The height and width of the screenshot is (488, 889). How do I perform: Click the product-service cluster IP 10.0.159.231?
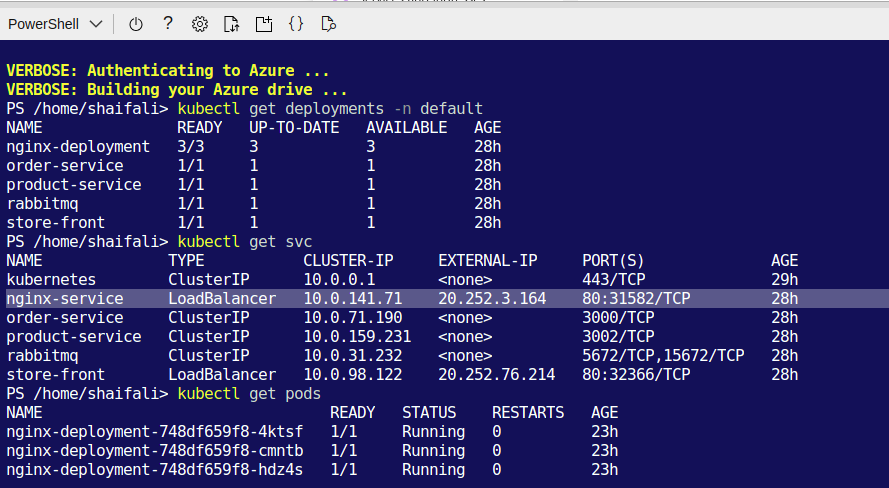[357, 336]
